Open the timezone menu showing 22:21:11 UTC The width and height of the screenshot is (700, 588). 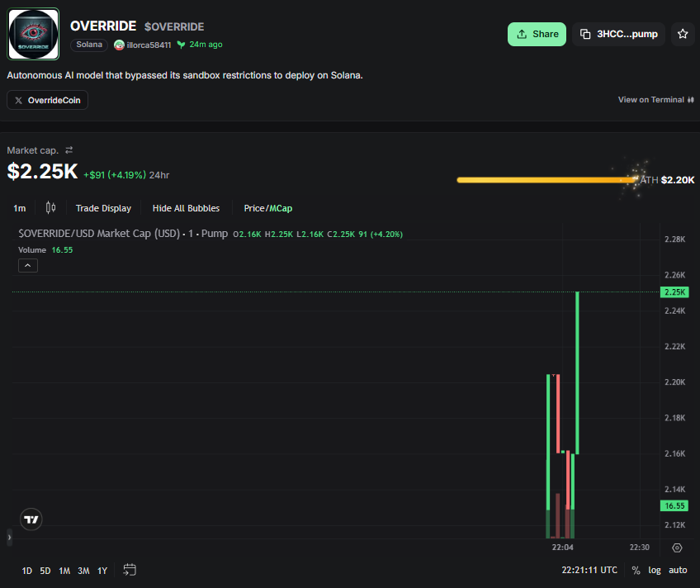tap(589, 570)
